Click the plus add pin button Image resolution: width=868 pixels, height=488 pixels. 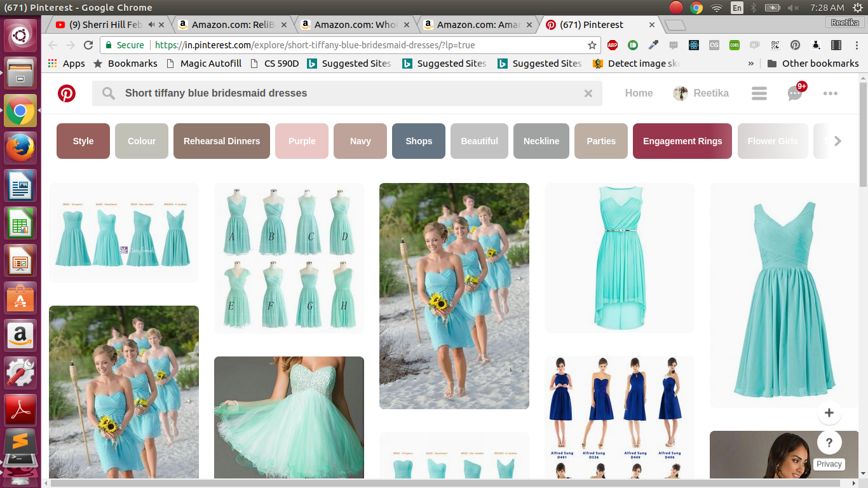(829, 413)
